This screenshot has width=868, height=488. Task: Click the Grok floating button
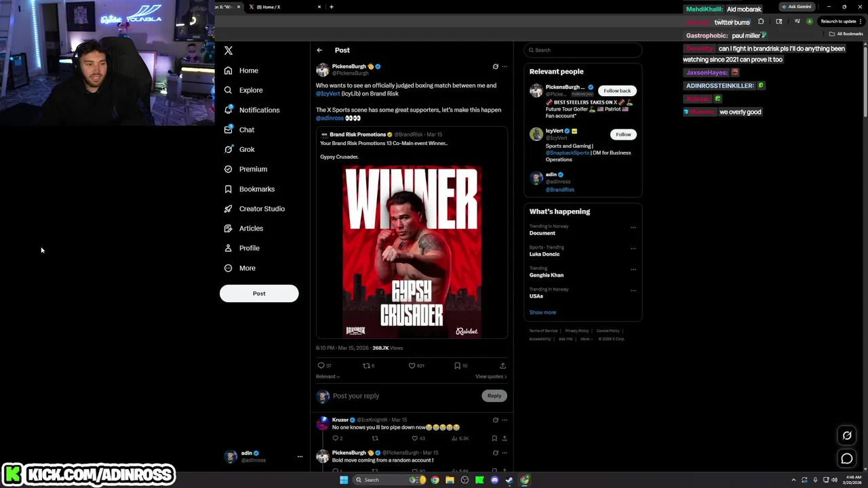click(x=847, y=436)
